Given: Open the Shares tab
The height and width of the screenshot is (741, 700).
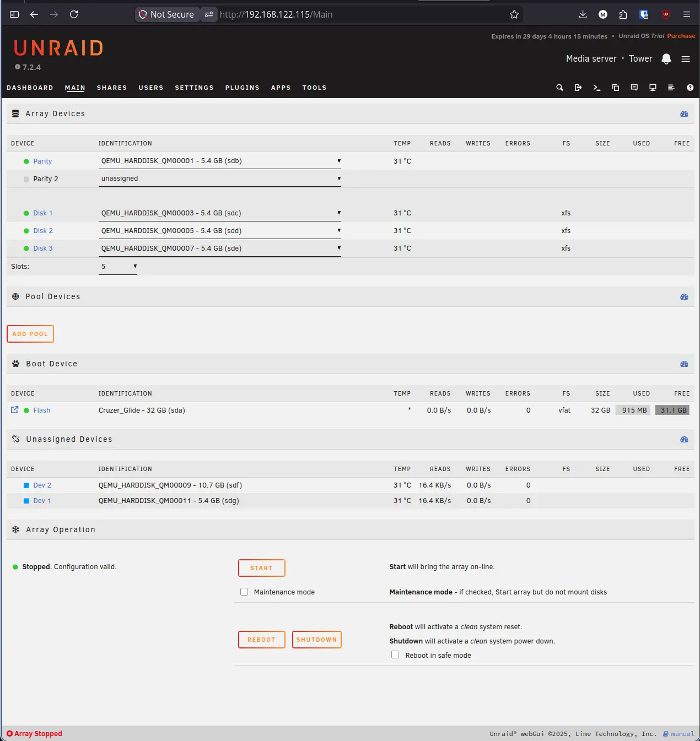Looking at the screenshot, I should [x=112, y=88].
